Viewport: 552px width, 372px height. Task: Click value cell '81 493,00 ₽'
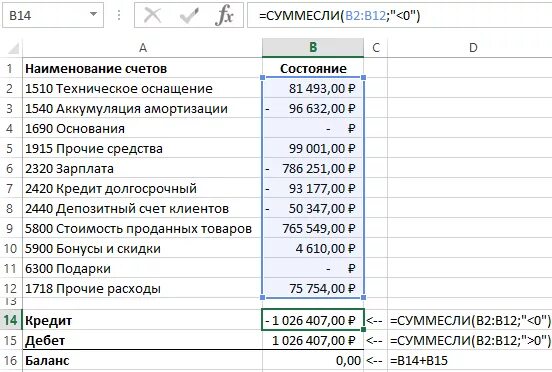[313, 88]
